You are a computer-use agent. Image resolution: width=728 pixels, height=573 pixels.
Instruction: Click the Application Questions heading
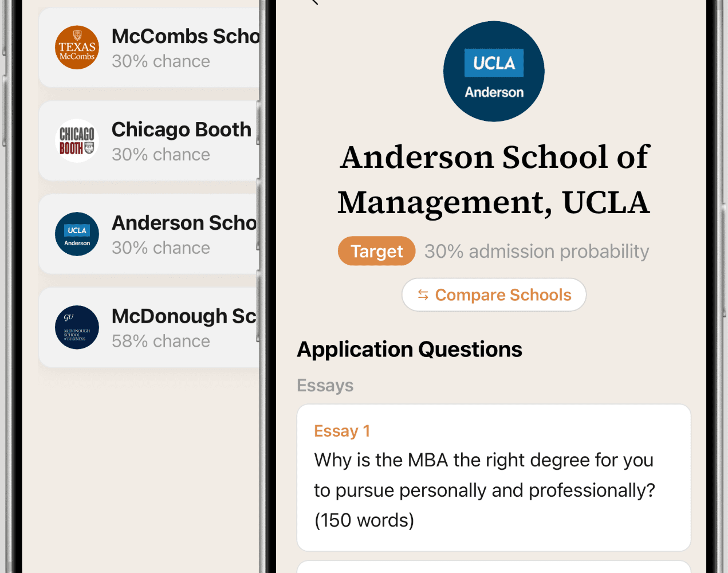(410, 350)
